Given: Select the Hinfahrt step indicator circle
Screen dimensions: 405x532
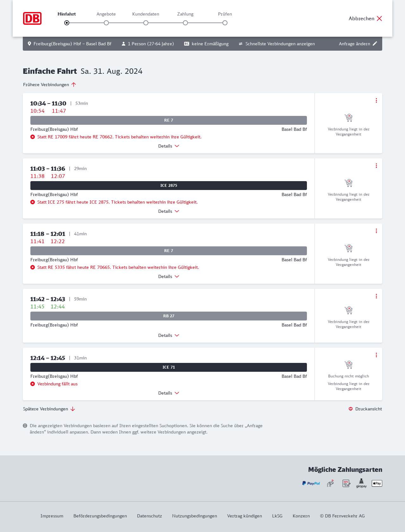Looking at the screenshot, I should (67, 23).
